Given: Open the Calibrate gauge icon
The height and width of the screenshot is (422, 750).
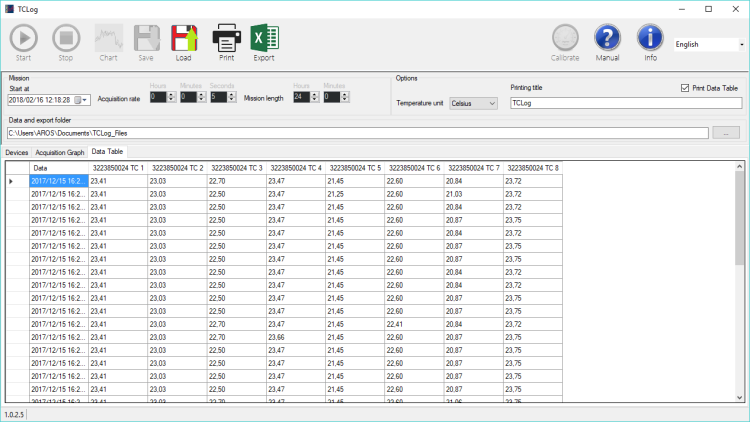Looking at the screenshot, I should tap(565, 38).
